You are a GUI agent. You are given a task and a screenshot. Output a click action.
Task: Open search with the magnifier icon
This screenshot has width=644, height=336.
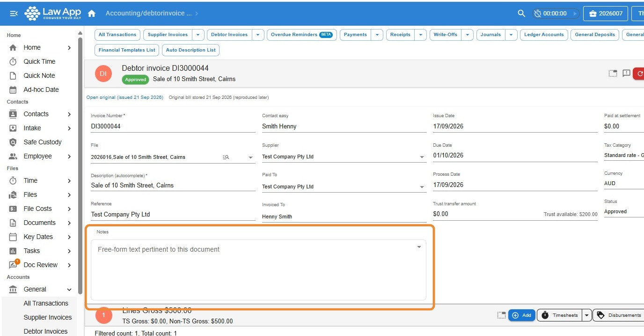coord(521,14)
